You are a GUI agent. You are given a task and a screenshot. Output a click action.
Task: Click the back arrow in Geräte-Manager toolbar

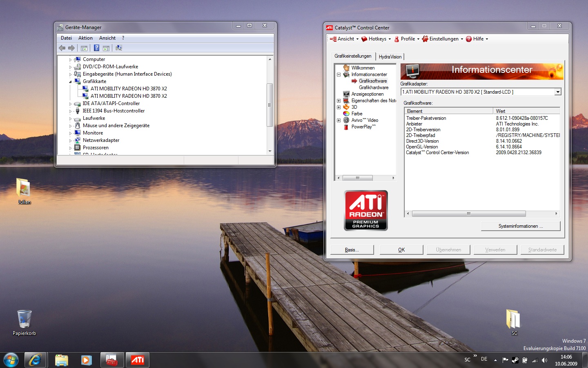pyautogui.click(x=62, y=48)
